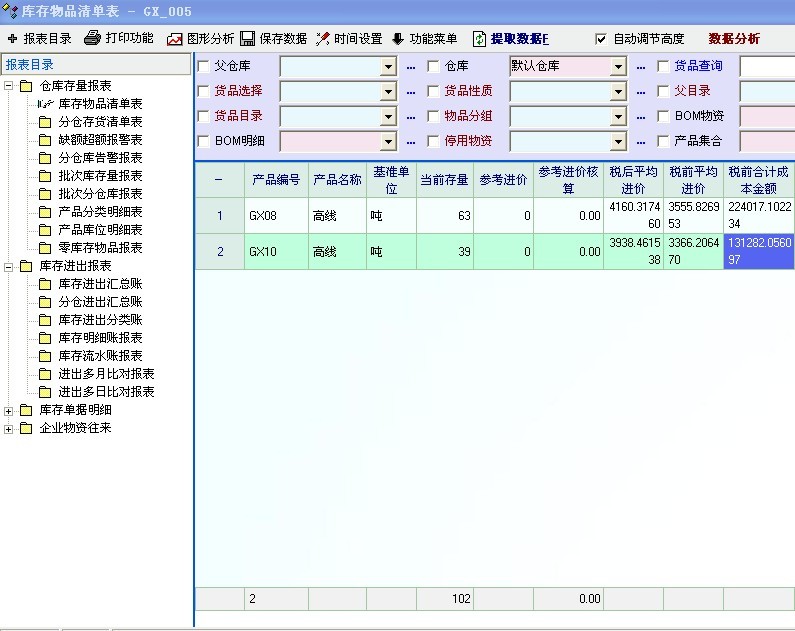Viewport: 795px width, 631px height.
Task: Open 图形分析 chart icon
Action: point(175,39)
